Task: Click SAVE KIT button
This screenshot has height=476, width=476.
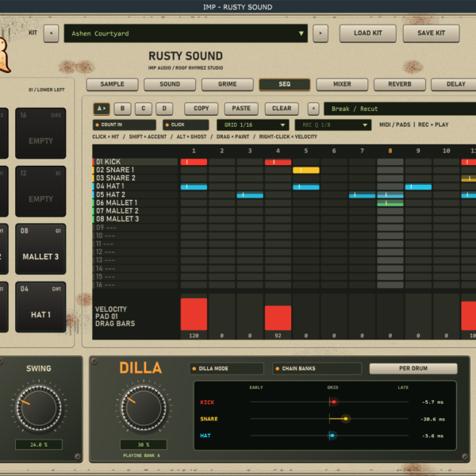Action: [431, 33]
